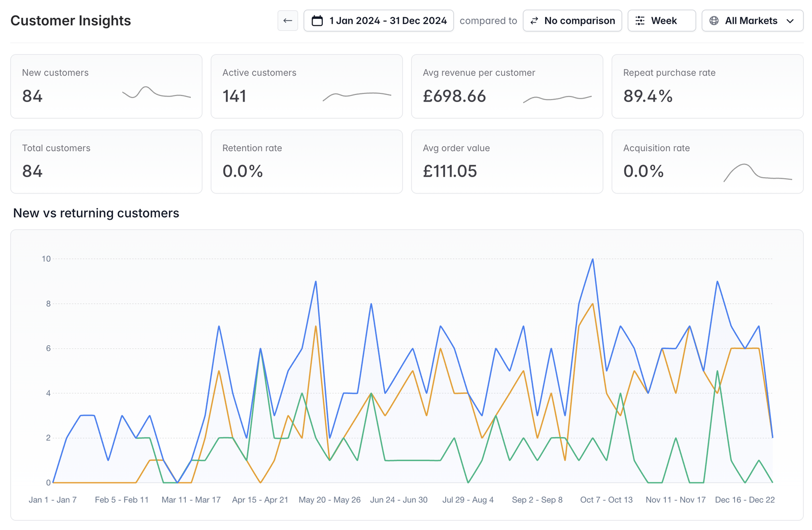812x530 pixels.
Task: Click the Retention rate card
Action: [307, 161]
